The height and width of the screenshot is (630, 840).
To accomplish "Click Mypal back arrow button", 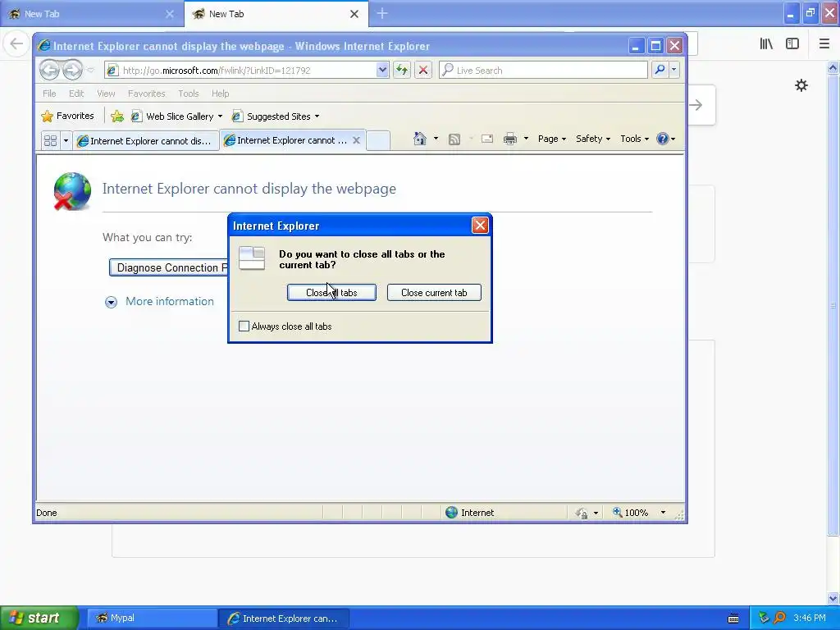I will click(x=16, y=43).
